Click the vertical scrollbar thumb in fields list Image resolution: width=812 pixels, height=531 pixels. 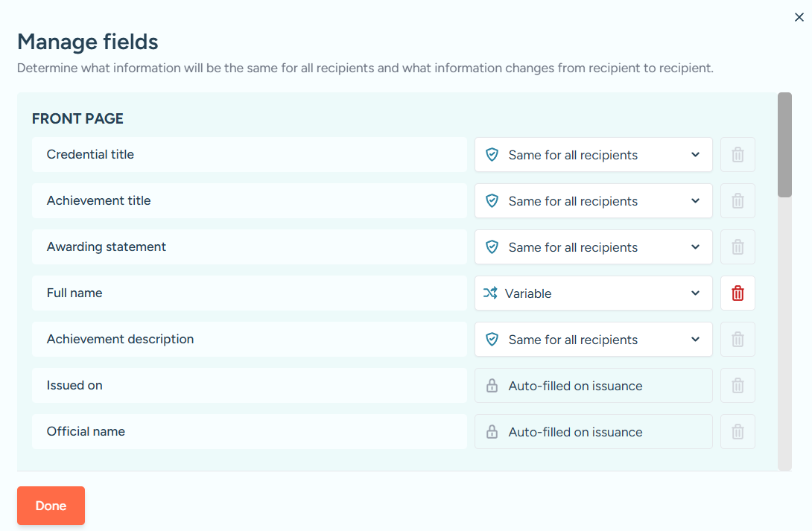784,144
